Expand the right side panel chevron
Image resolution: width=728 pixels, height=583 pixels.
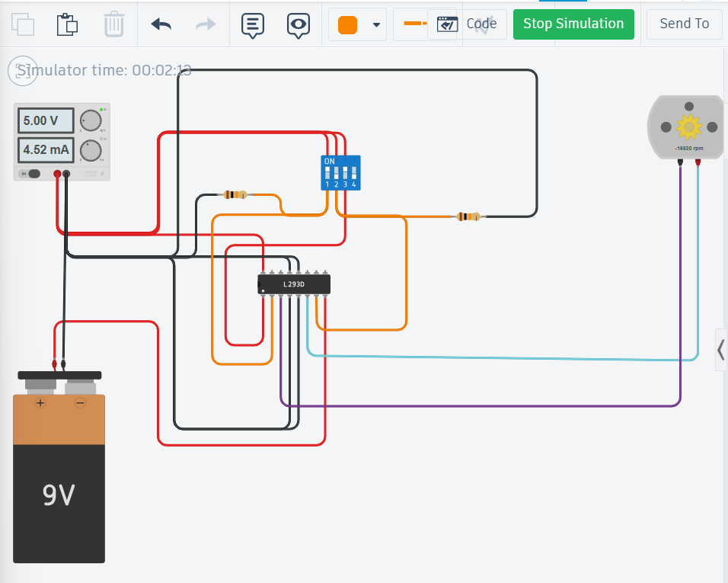(x=720, y=350)
